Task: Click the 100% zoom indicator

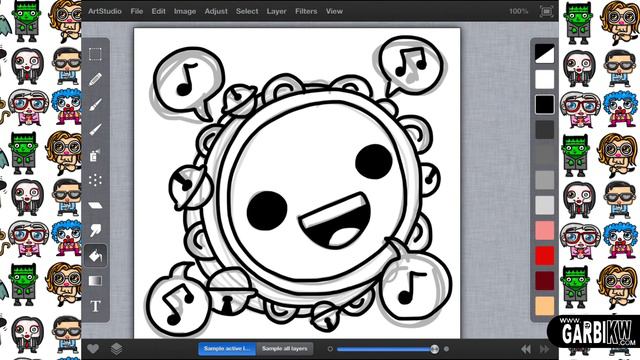Action: tap(518, 11)
